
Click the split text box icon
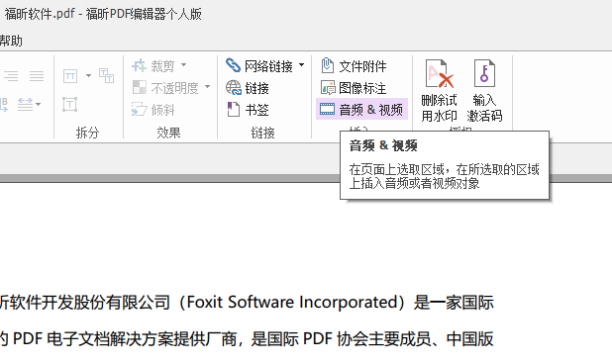point(70,75)
